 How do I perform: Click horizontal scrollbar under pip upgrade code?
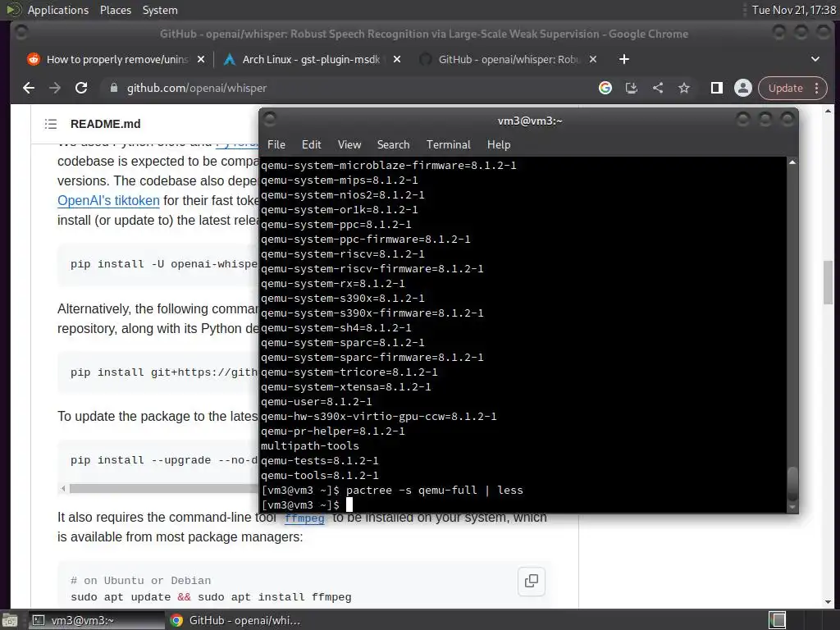pyautogui.click(x=163, y=489)
